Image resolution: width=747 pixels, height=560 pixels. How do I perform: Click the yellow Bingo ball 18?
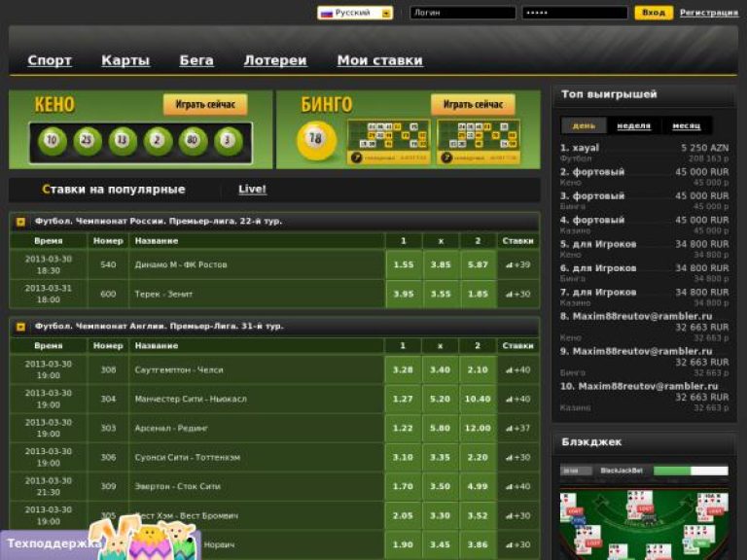point(314,140)
